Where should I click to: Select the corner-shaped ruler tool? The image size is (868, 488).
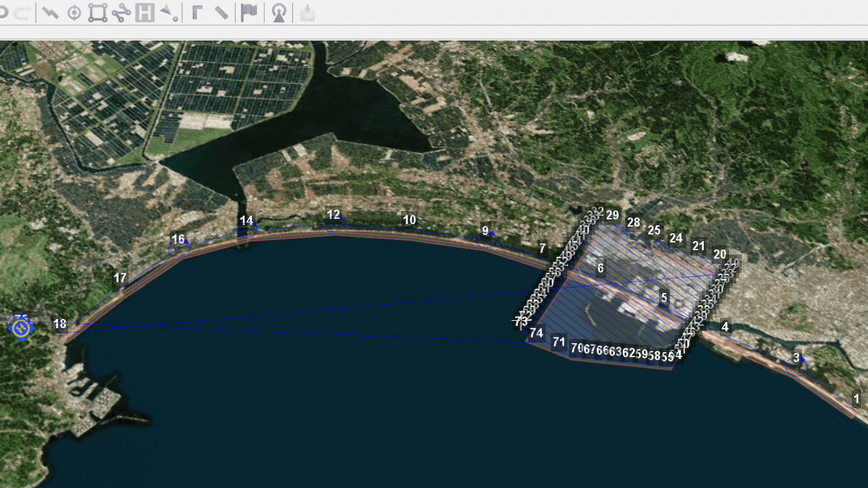point(197,13)
